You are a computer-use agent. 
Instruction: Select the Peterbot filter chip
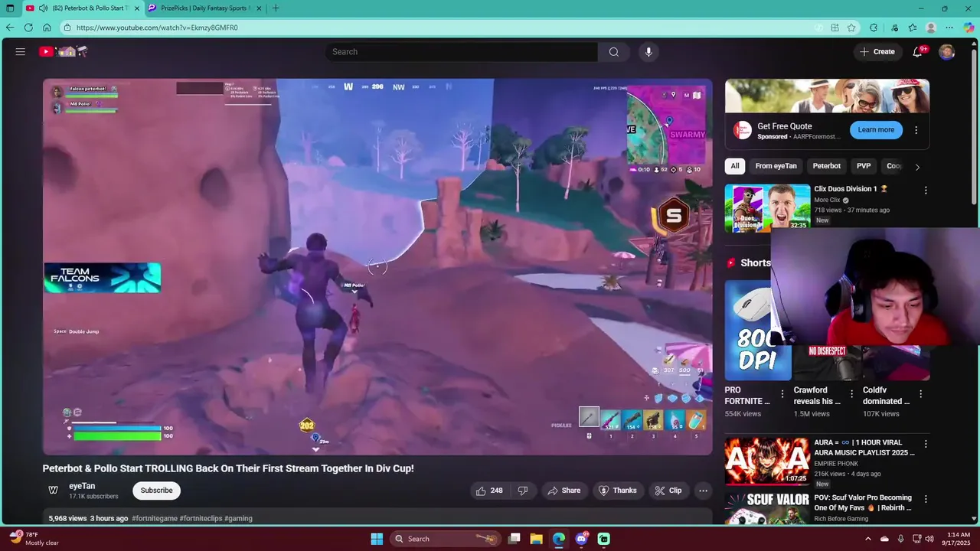point(826,166)
